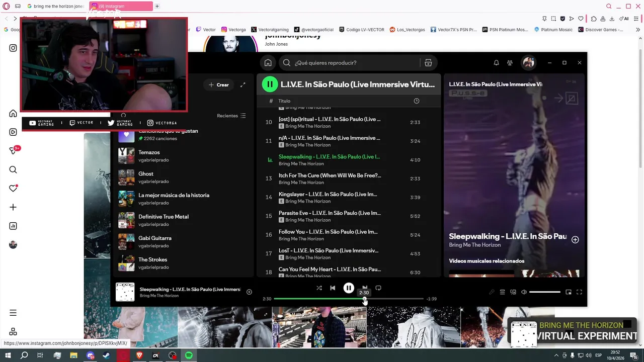Add current track to Liked Songs in player bar
Viewport: 644px width, 362px height.
coord(249,292)
